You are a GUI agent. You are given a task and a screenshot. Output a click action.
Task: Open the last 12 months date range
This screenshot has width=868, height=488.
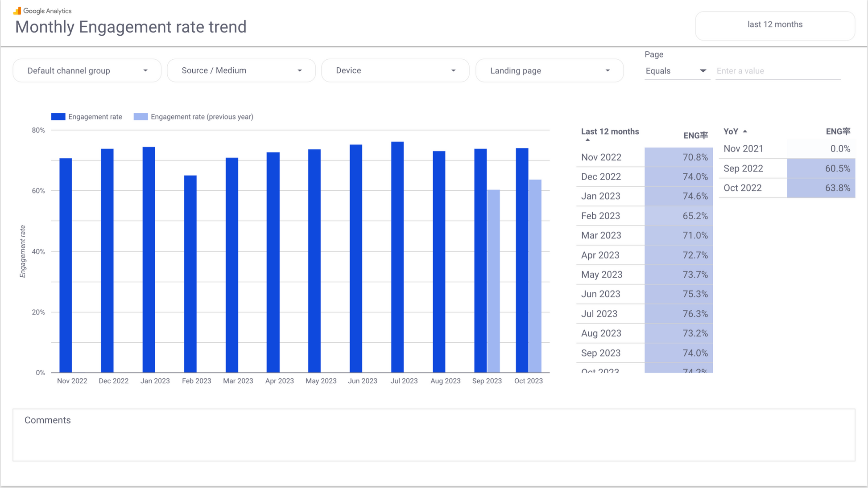pyautogui.click(x=775, y=25)
